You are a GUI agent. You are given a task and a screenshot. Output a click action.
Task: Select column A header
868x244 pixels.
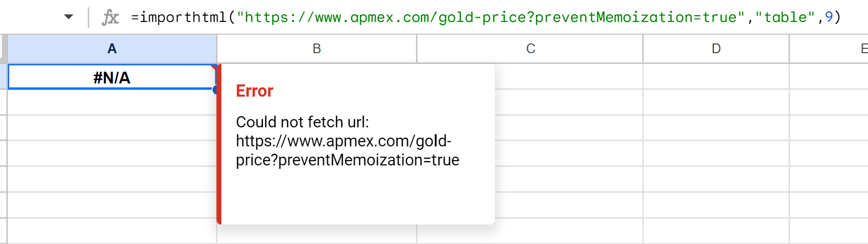(x=112, y=49)
